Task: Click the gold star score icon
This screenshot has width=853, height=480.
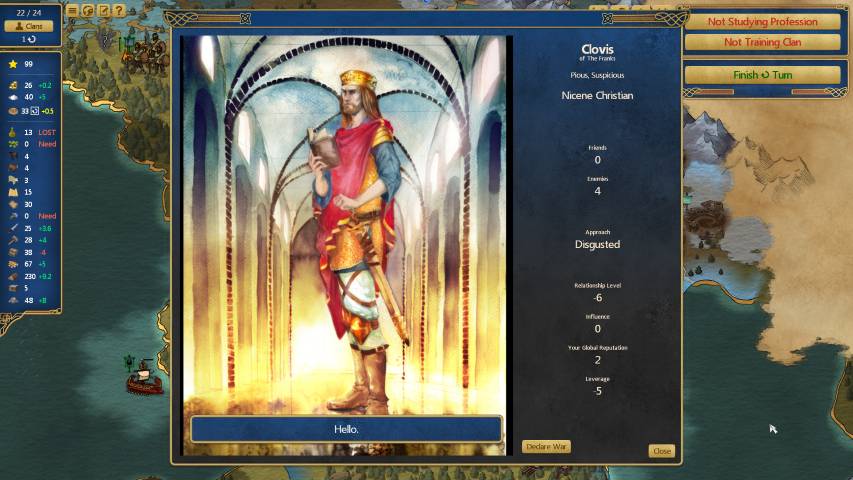Action: click(13, 64)
